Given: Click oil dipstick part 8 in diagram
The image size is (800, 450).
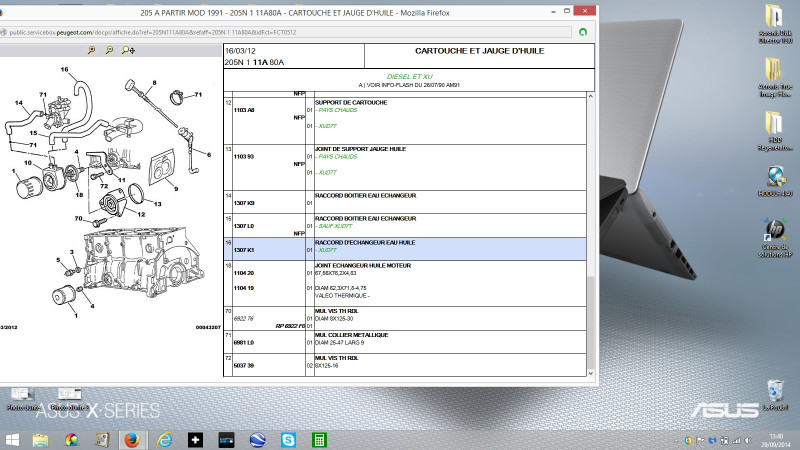Looking at the screenshot, I should click(x=153, y=105).
